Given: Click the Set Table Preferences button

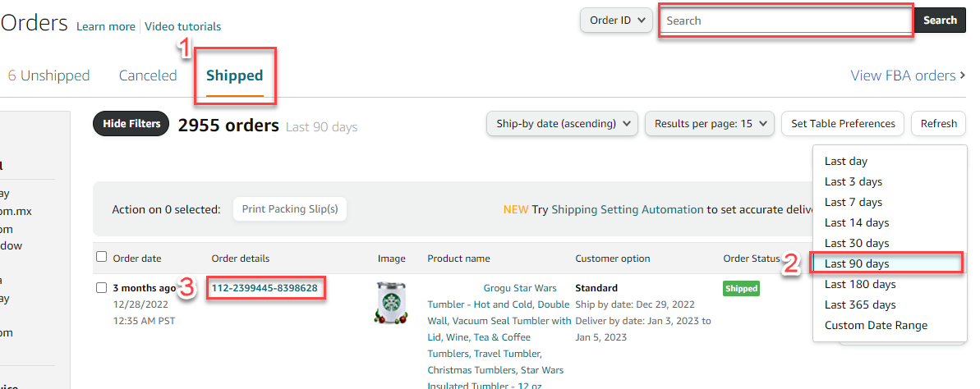Looking at the screenshot, I should (843, 124).
